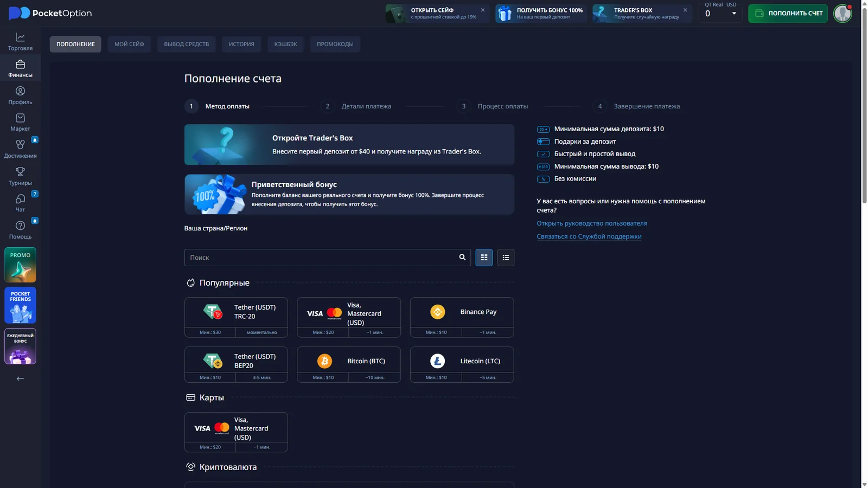
Task: Click step 4 Завершение платежа
Action: [x=636, y=106]
